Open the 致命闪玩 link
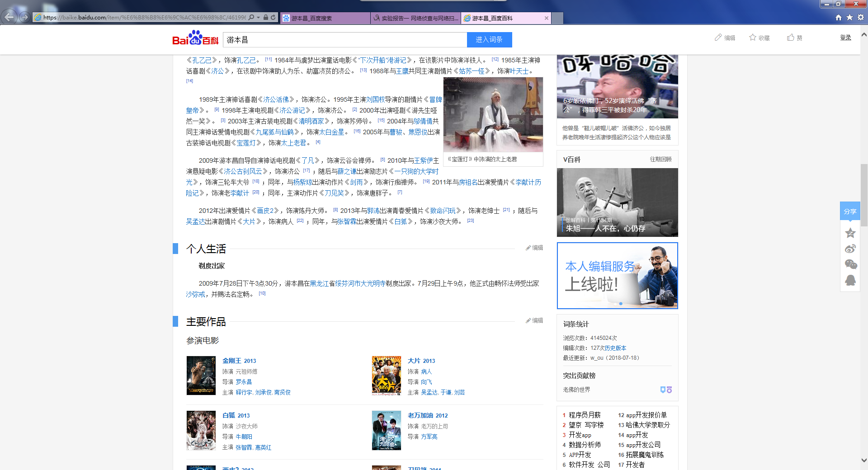The width and height of the screenshot is (868, 470). (x=443, y=211)
